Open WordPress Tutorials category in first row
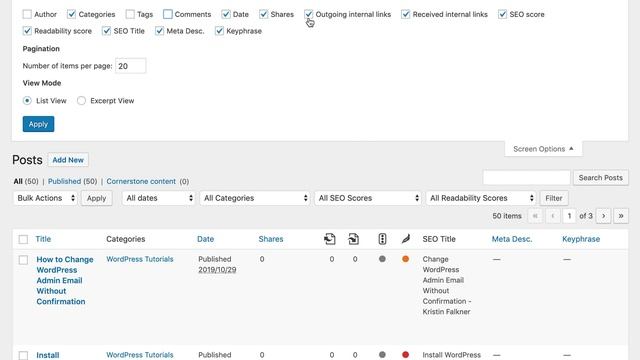 click(x=140, y=259)
